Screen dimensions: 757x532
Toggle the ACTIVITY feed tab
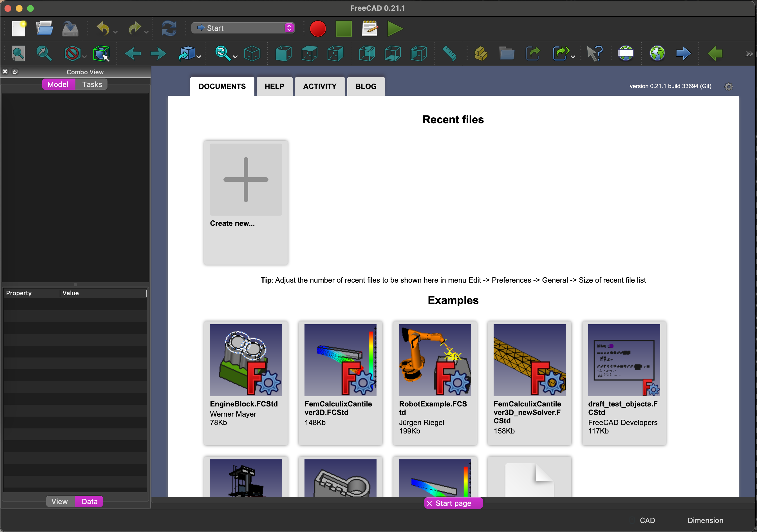319,86
